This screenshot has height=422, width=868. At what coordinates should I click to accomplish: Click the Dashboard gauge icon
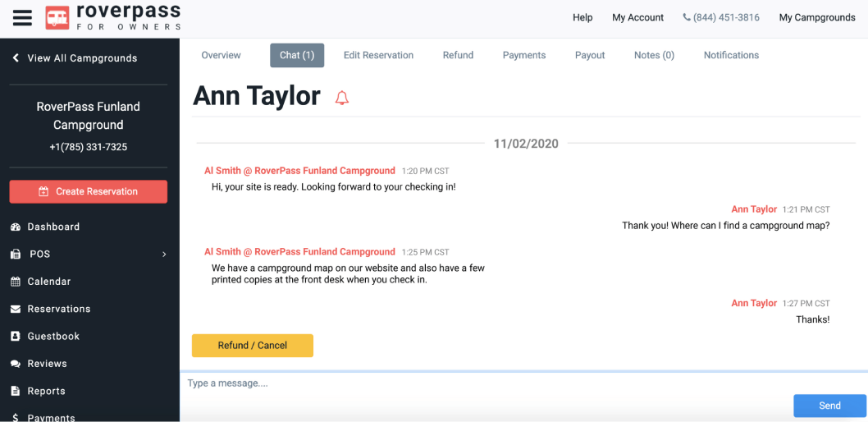tap(16, 227)
